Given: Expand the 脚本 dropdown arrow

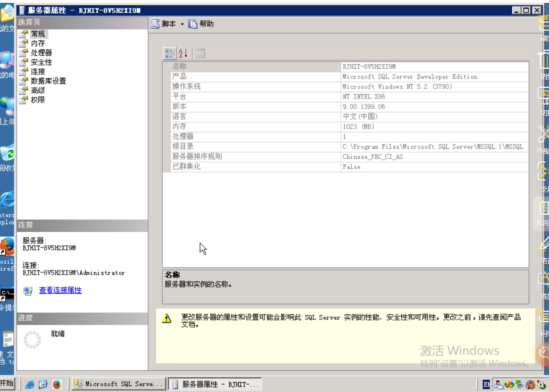Looking at the screenshot, I should (182, 24).
